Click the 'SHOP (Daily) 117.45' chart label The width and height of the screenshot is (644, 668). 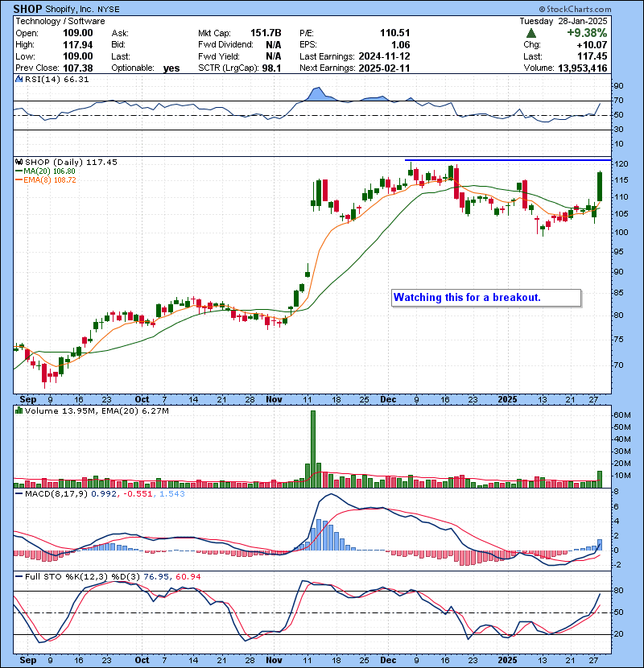[71, 162]
